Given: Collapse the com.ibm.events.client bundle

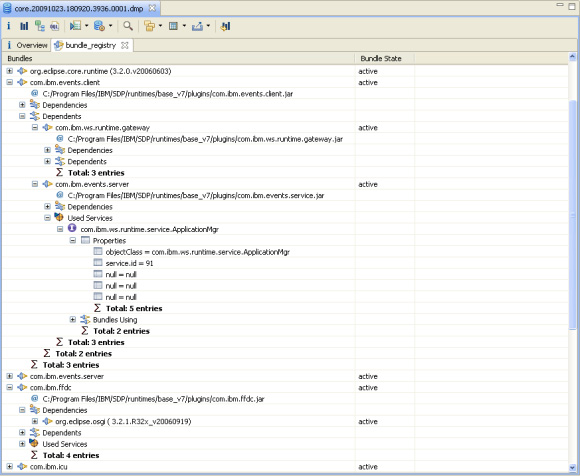Looking at the screenshot, I should coord(10,82).
